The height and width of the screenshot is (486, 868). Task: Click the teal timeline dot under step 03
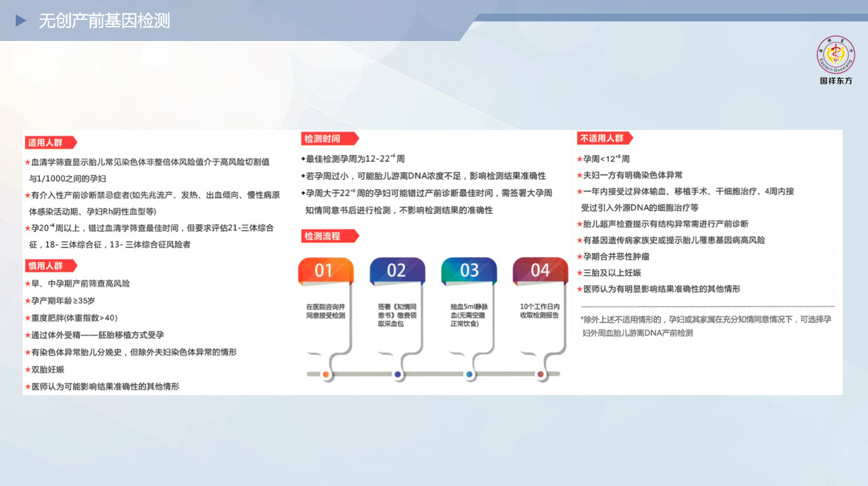click(x=470, y=375)
